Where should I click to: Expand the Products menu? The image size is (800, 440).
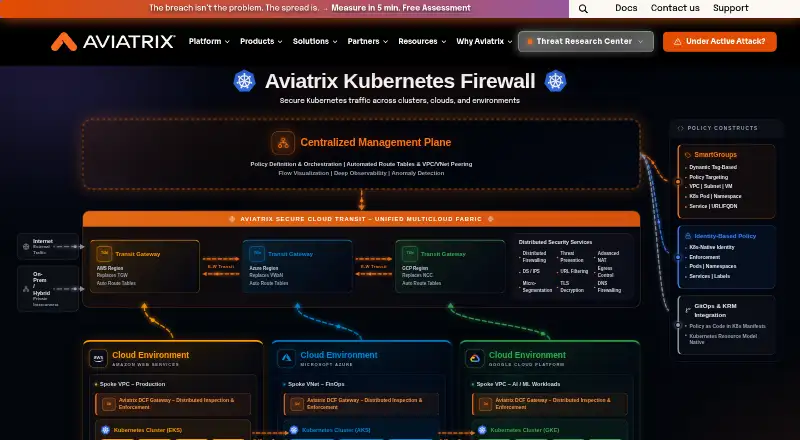coord(261,41)
